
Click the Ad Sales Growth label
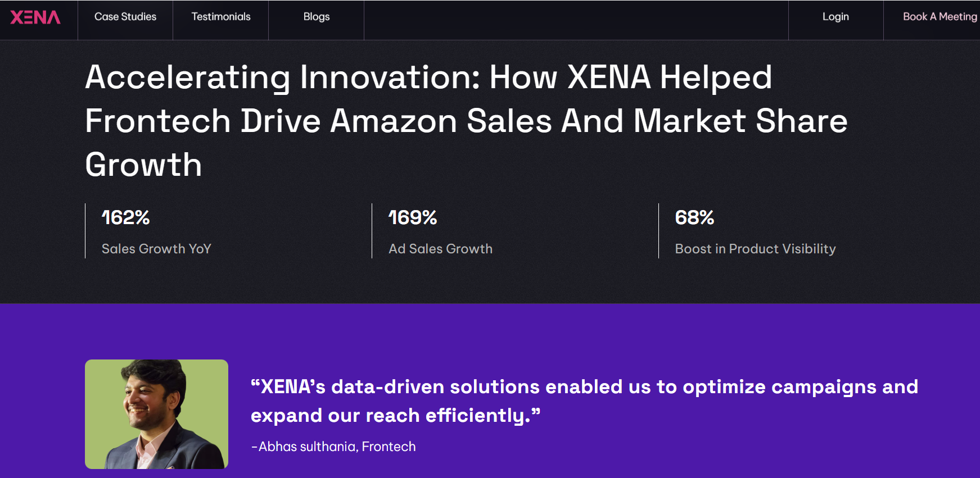click(x=440, y=248)
